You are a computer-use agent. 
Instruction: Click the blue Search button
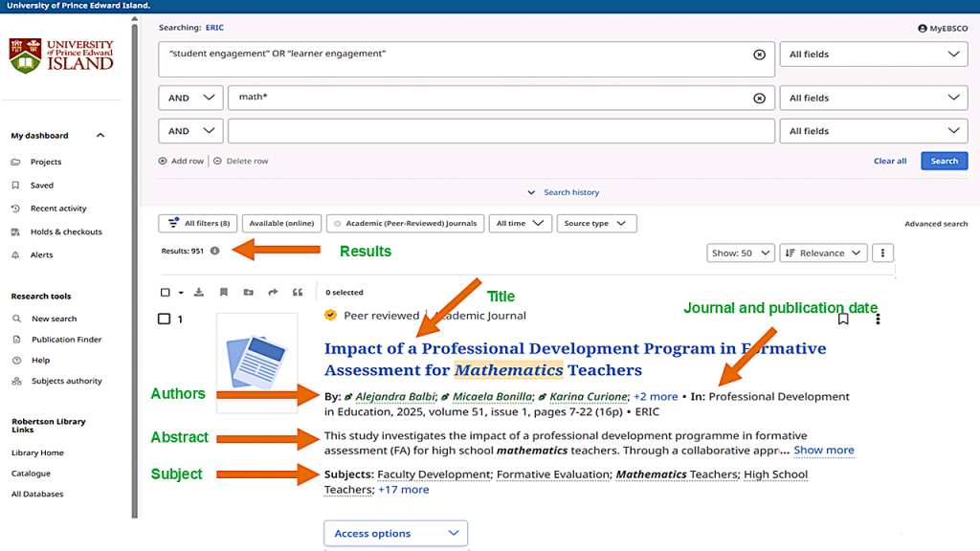[944, 161]
